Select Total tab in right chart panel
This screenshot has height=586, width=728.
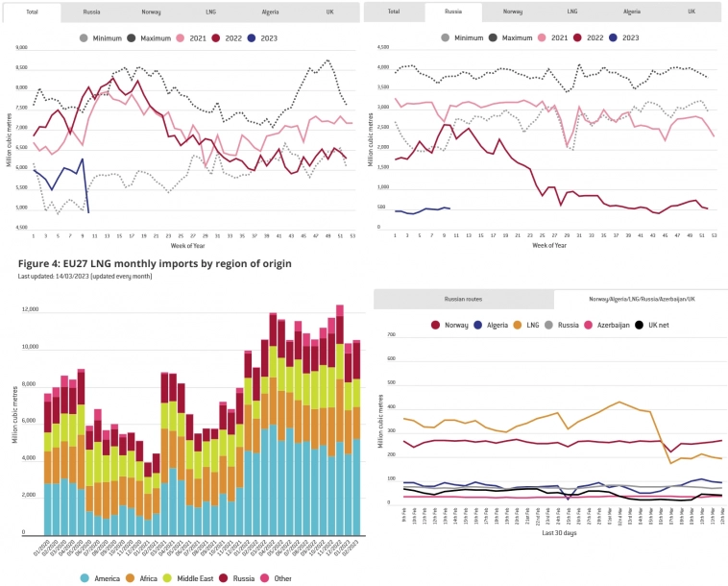tap(394, 12)
